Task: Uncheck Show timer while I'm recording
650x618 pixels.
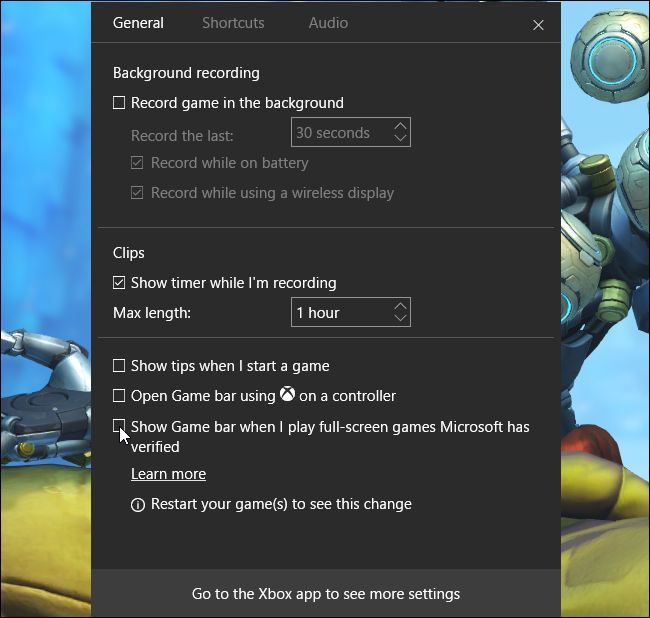Action: pos(119,283)
